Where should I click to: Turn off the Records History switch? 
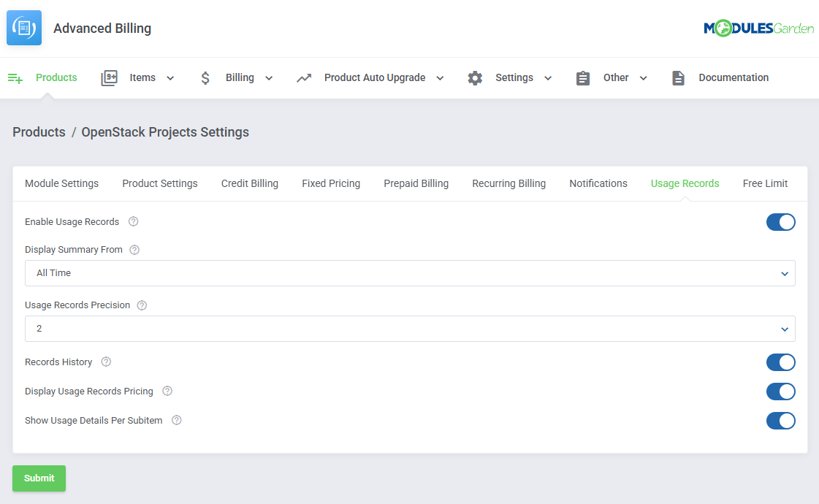pyautogui.click(x=780, y=362)
